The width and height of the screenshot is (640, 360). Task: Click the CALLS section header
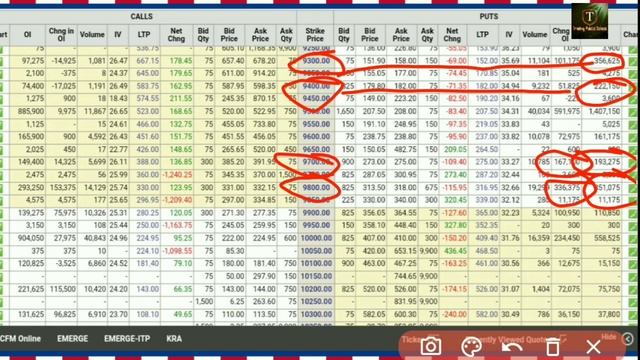[141, 17]
